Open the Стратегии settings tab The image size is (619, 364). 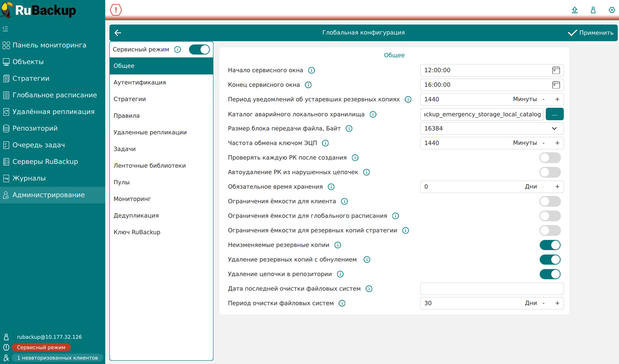pyautogui.click(x=161, y=99)
